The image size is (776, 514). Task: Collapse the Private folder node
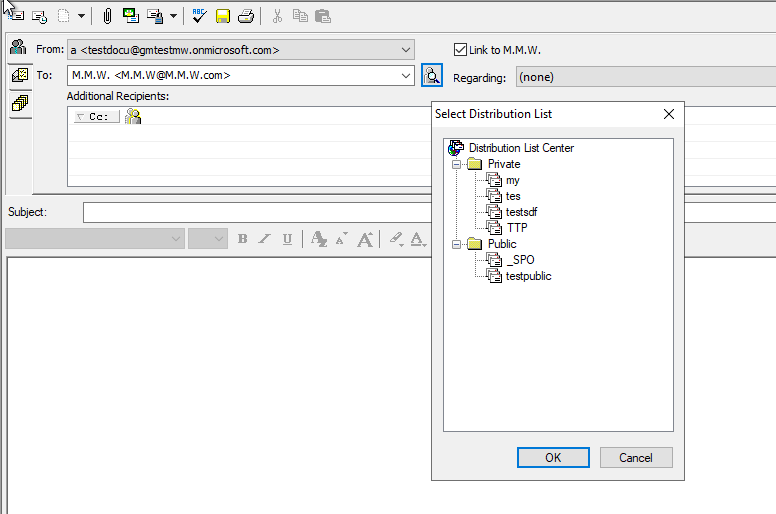457,164
